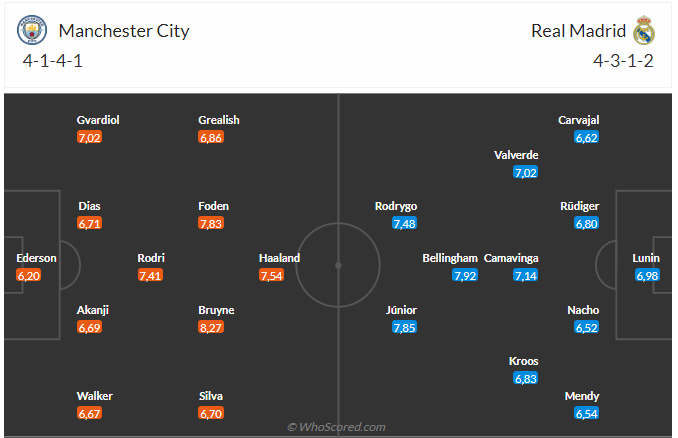Click Manchester City's 4-1-4-1 formation text
Screen dimensions: 678x438
coord(52,62)
